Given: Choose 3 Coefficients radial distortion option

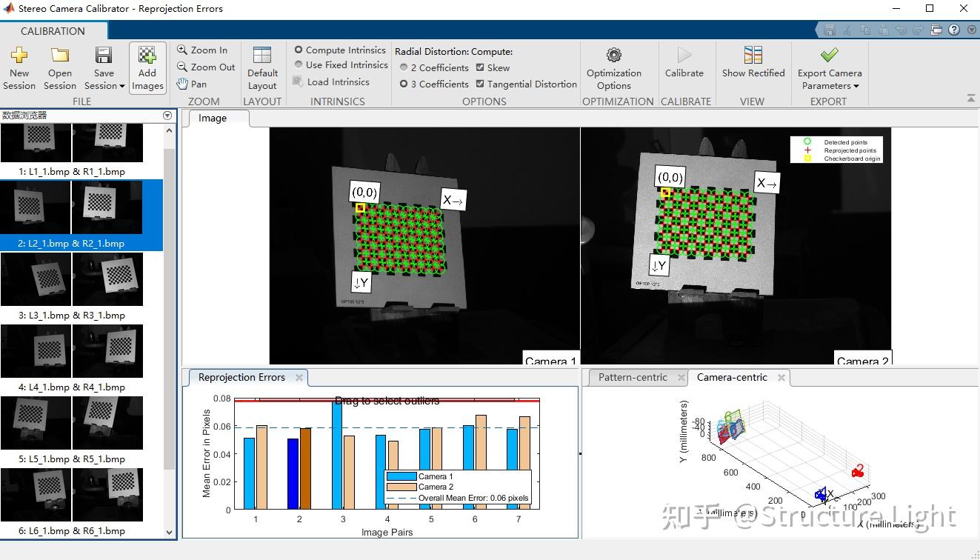Looking at the screenshot, I should (404, 84).
